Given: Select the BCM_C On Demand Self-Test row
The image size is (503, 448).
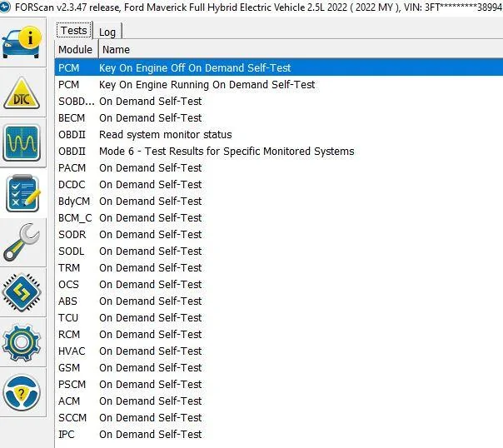Looking at the screenshot, I should tap(279, 218).
